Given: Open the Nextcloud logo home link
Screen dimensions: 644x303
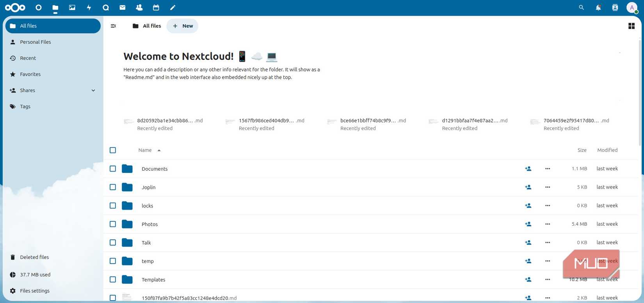Looking at the screenshot, I should point(15,7).
